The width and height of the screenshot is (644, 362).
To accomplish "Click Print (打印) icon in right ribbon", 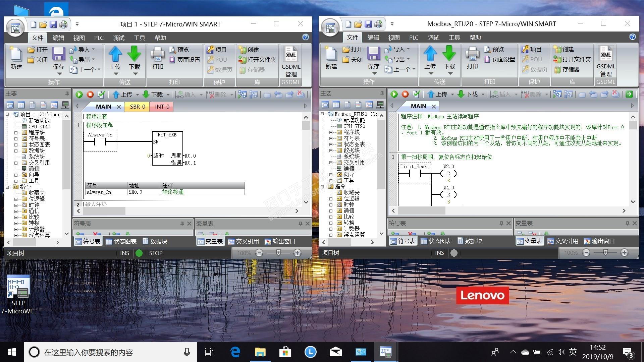I will 472,54.
